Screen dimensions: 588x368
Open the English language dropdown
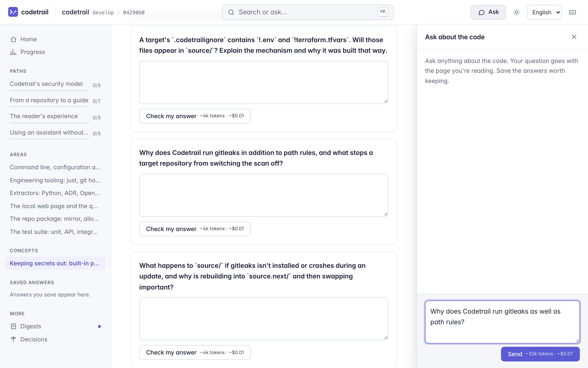[x=544, y=12]
